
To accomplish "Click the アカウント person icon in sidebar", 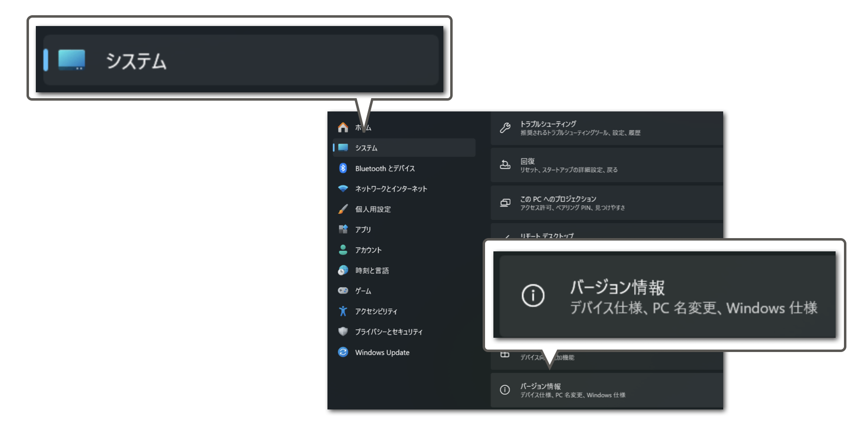I will click(343, 250).
